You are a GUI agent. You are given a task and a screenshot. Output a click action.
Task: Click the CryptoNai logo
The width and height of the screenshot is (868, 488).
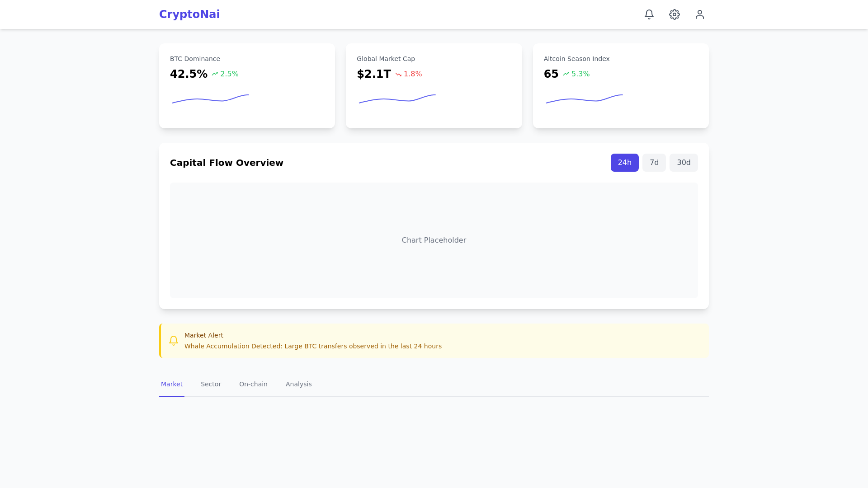point(189,14)
